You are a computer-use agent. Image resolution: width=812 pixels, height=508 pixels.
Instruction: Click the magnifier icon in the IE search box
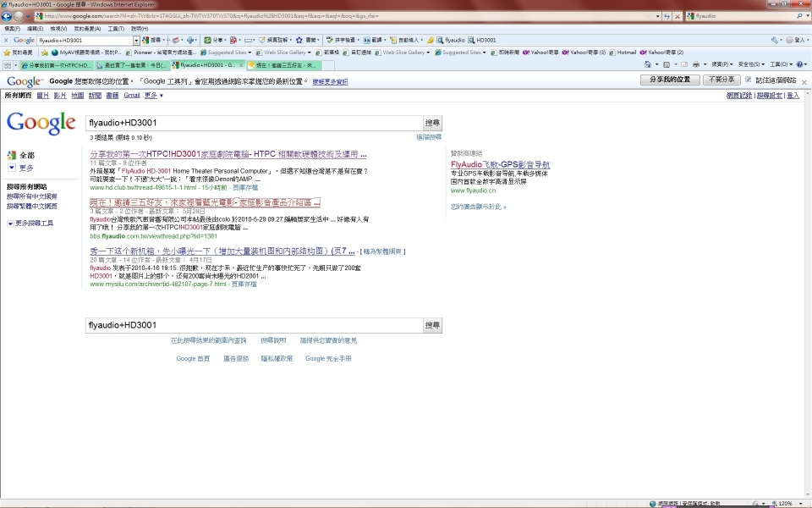(799, 16)
